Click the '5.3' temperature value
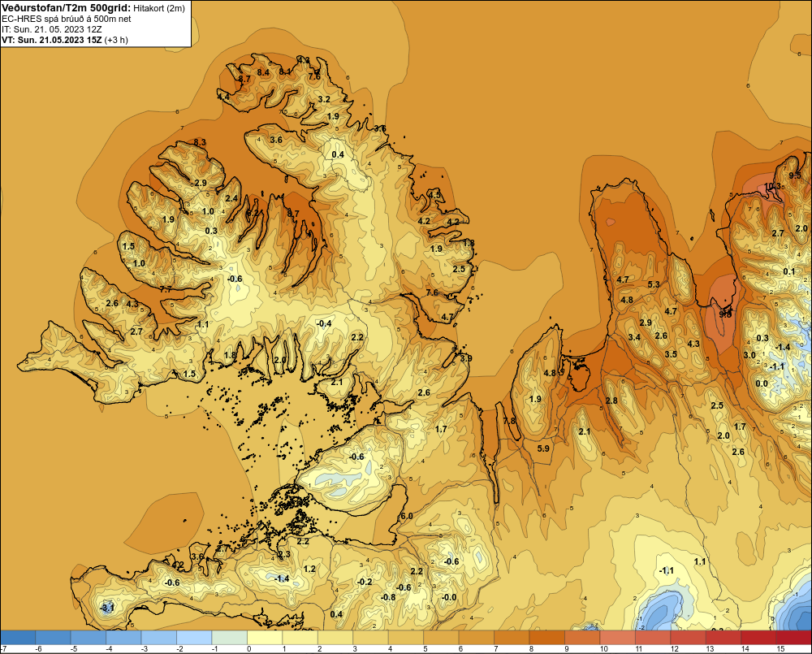Screen dimensions: 812x654 (x=654, y=284)
